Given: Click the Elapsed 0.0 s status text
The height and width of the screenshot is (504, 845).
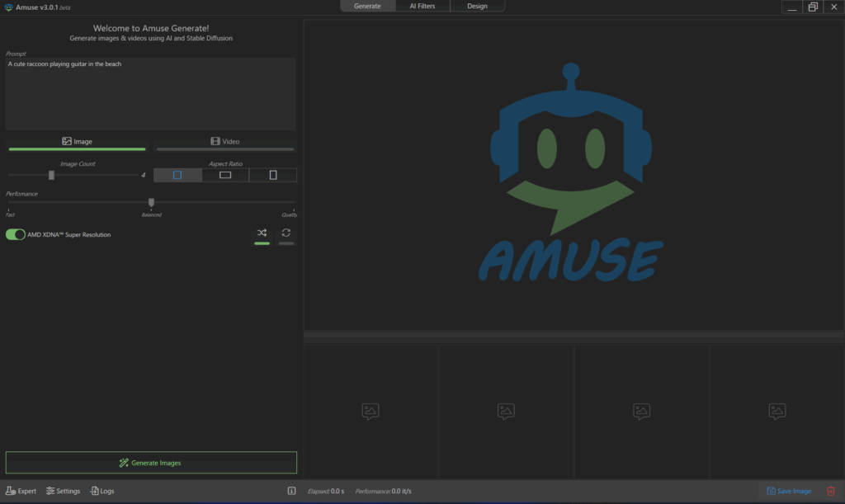Looking at the screenshot, I should [326, 491].
